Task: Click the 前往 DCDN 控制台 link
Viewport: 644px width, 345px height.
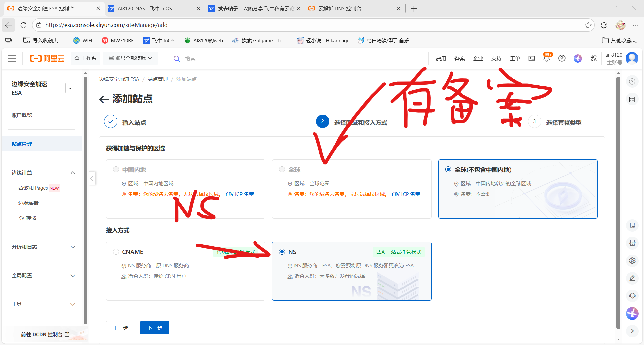Action: pyautogui.click(x=45, y=334)
